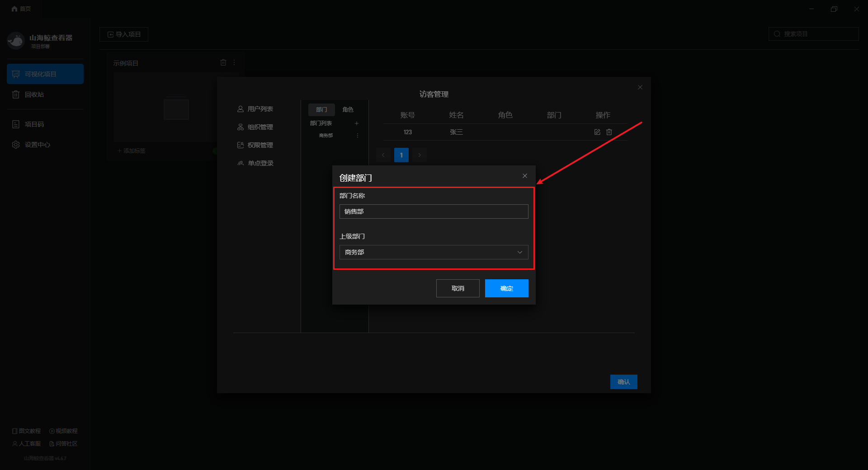Click the 部门名称 input field

tap(434, 211)
